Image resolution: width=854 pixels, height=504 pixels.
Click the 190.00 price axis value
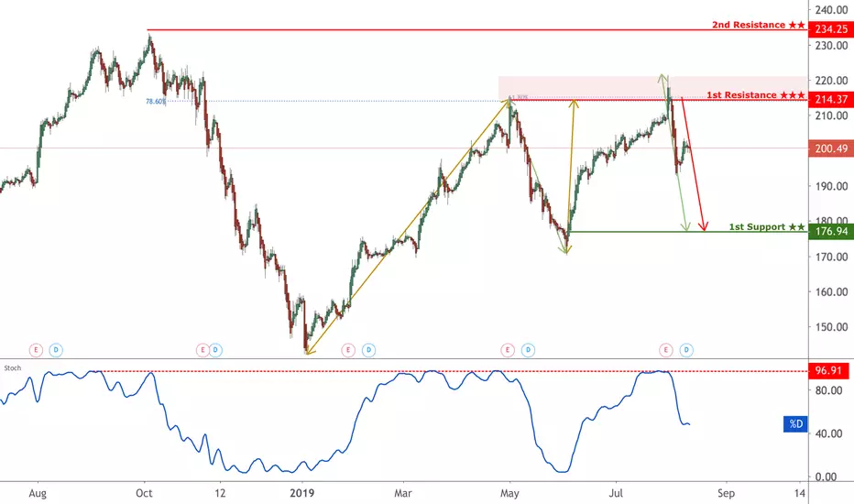[831, 186]
